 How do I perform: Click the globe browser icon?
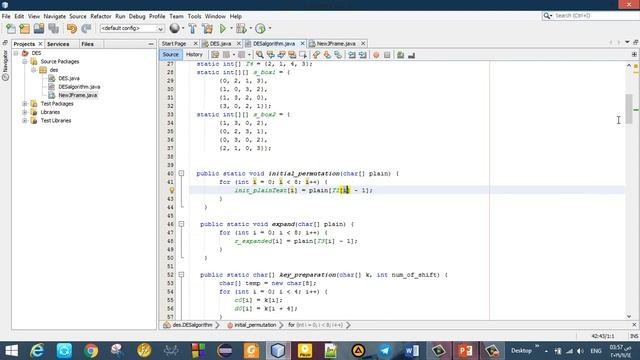click(175, 28)
